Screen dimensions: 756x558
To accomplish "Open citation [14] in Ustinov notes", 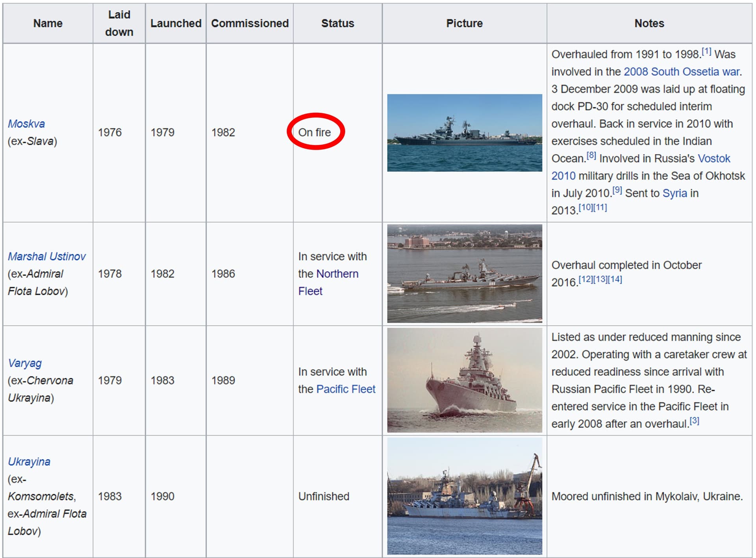I will point(615,279).
